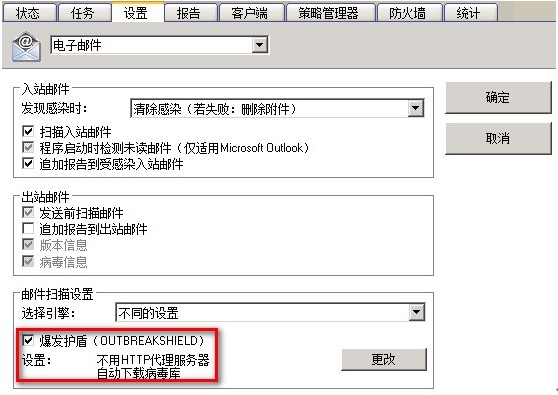558x395 pixels.
Task: Toggle 发送前扫描邮件 checkbox
Action: [x=28, y=212]
